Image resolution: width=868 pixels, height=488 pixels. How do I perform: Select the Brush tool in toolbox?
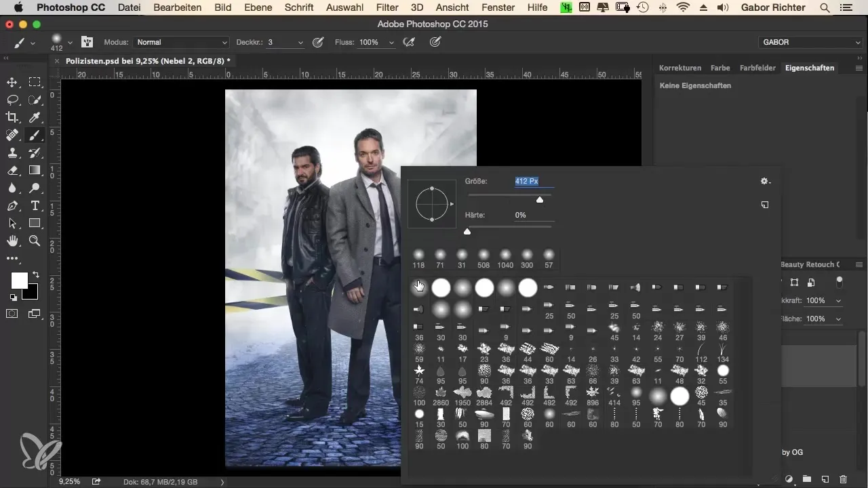tap(35, 136)
